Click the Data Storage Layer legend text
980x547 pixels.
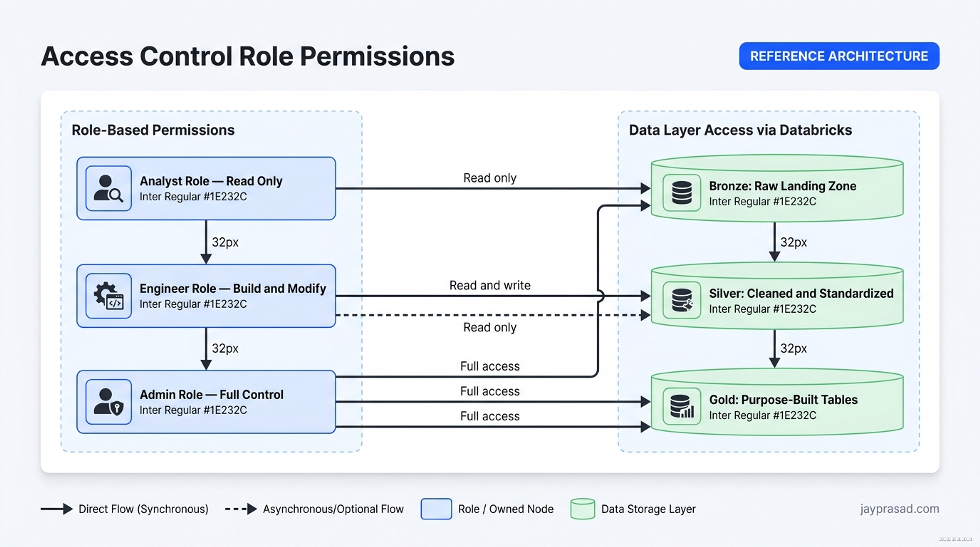[x=648, y=509]
